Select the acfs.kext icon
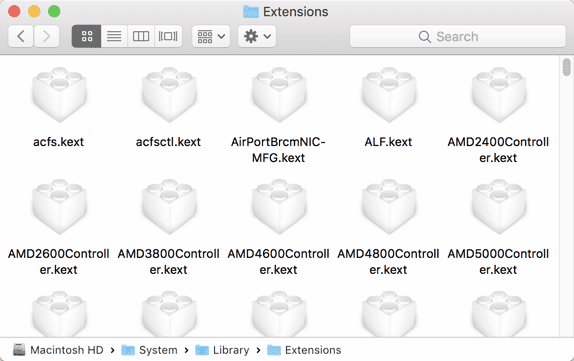The height and width of the screenshot is (361, 574). [59, 94]
